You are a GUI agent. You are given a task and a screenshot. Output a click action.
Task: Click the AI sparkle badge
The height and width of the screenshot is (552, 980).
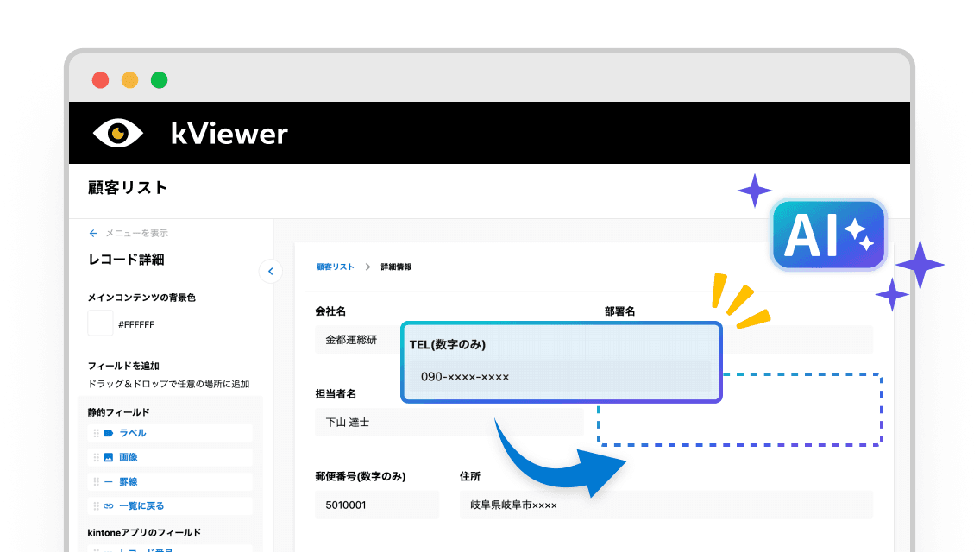(x=829, y=235)
